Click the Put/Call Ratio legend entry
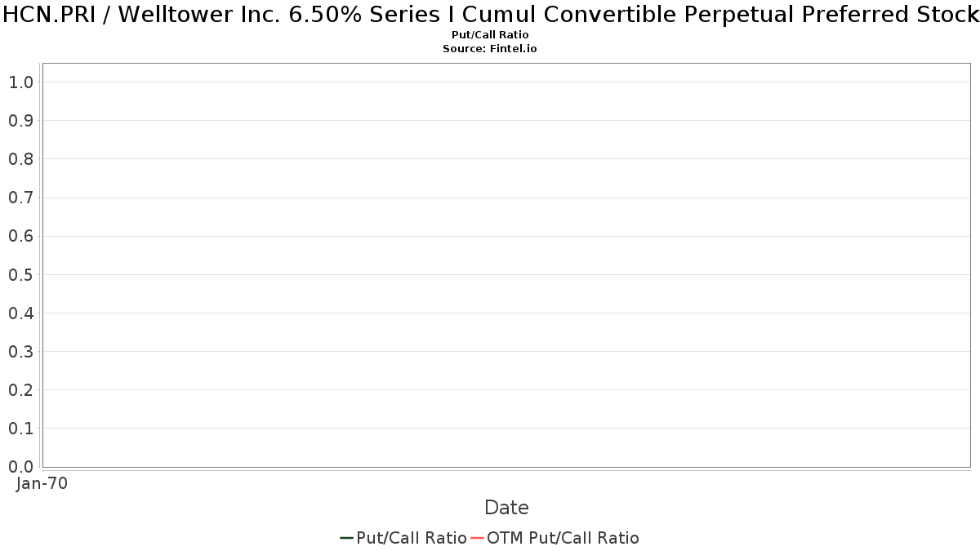The image size is (980, 551). pos(403,538)
